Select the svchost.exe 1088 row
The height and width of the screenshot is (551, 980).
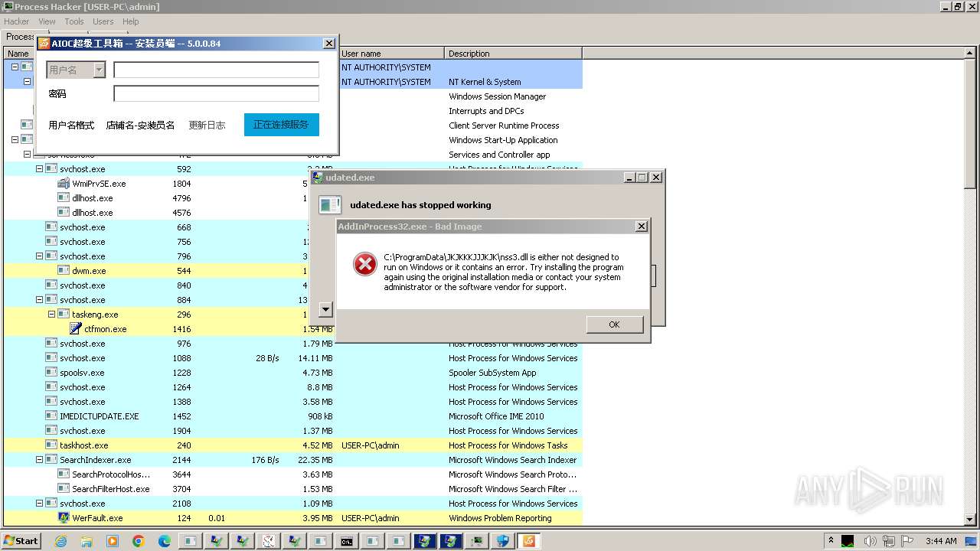tap(292, 358)
